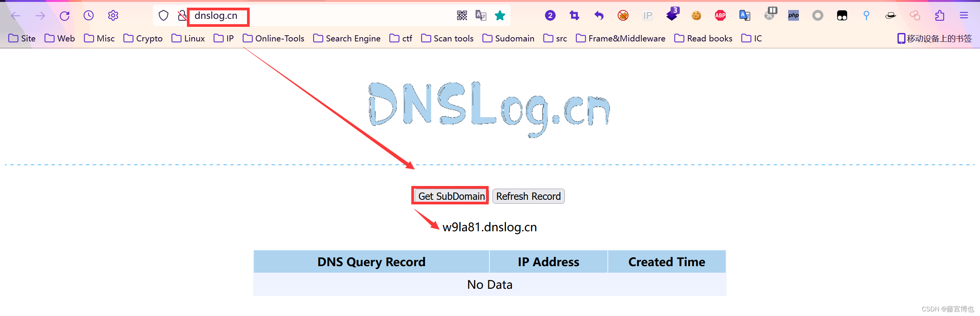
Task: Open the grey circle extension icon
Action: pos(818,15)
